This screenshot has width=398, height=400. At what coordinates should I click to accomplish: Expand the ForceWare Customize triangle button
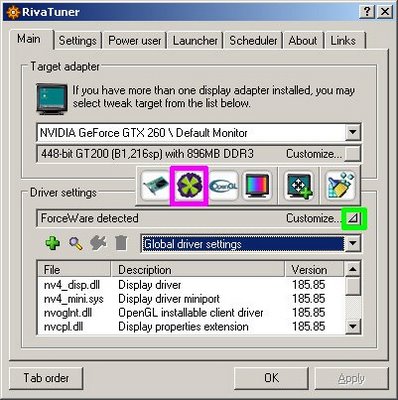pyautogui.click(x=354, y=218)
